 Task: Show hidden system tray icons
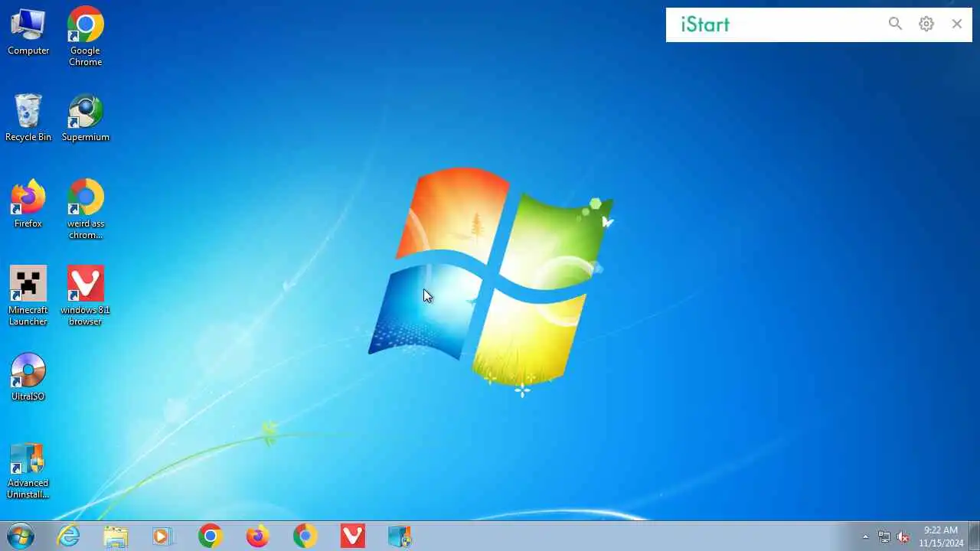(x=866, y=536)
